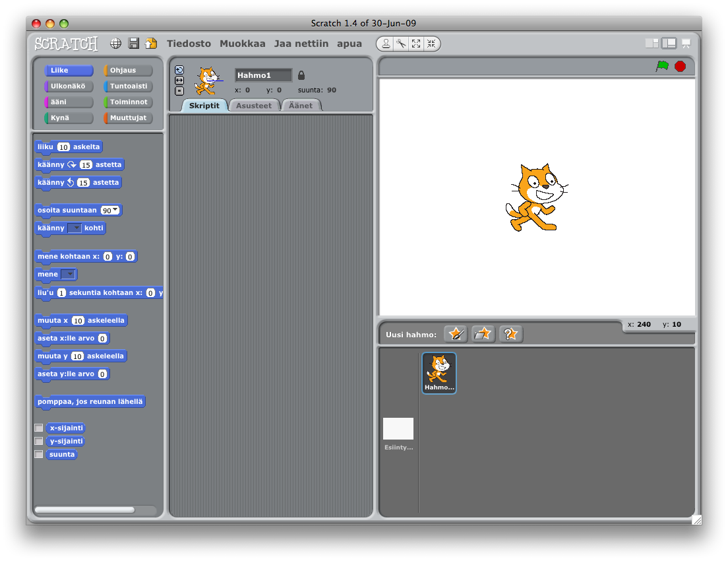Switch to the Asusteet tab
The image size is (728, 561).
[x=253, y=106]
